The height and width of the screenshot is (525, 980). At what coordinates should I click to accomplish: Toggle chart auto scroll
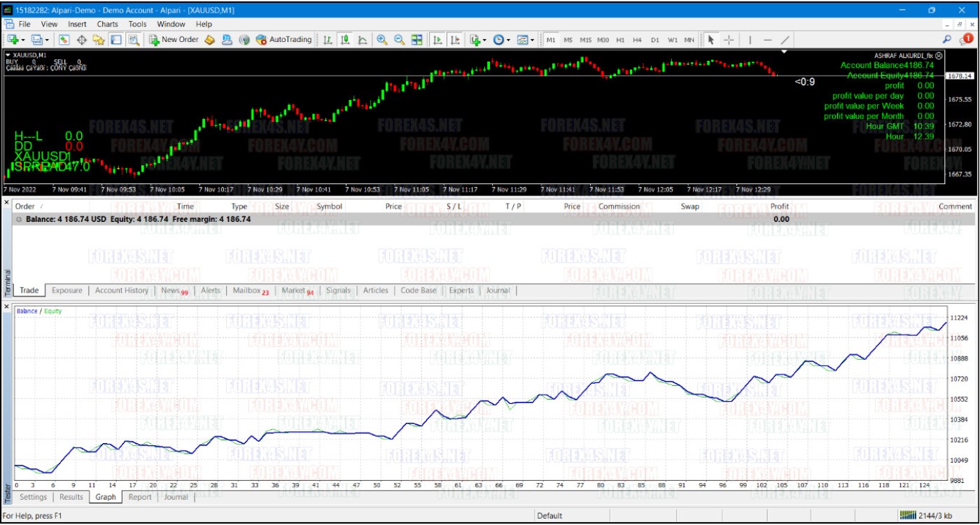(437, 40)
